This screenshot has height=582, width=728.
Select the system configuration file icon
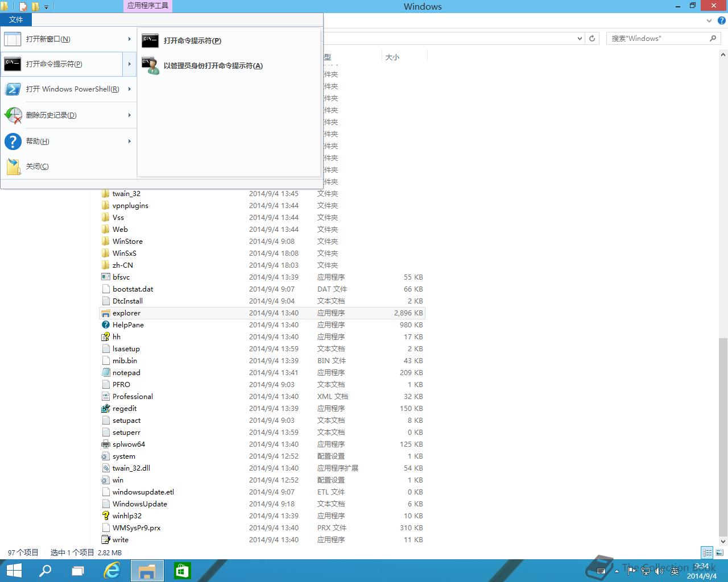(105, 456)
